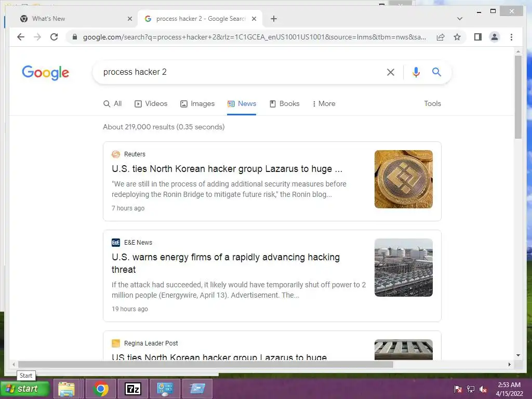Open the Windows Start menu

point(24,389)
